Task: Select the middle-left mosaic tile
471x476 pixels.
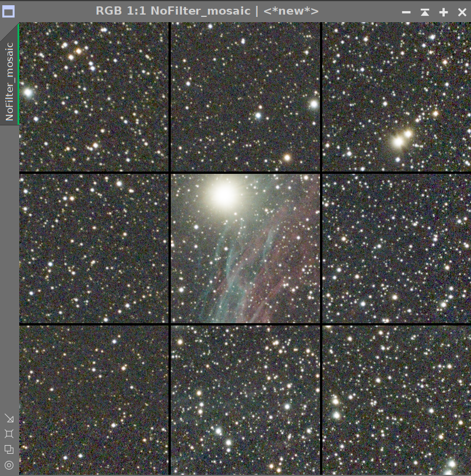Action: click(94, 249)
